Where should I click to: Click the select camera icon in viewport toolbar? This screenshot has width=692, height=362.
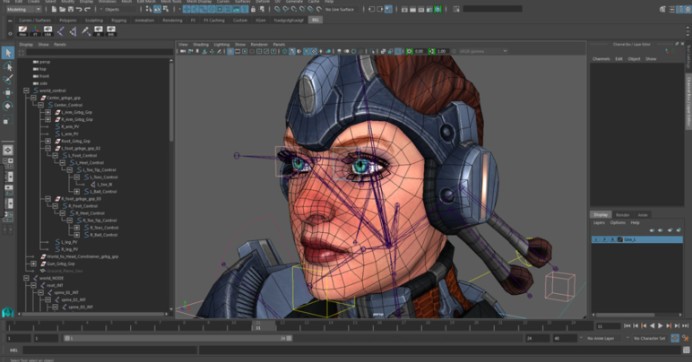183,52
